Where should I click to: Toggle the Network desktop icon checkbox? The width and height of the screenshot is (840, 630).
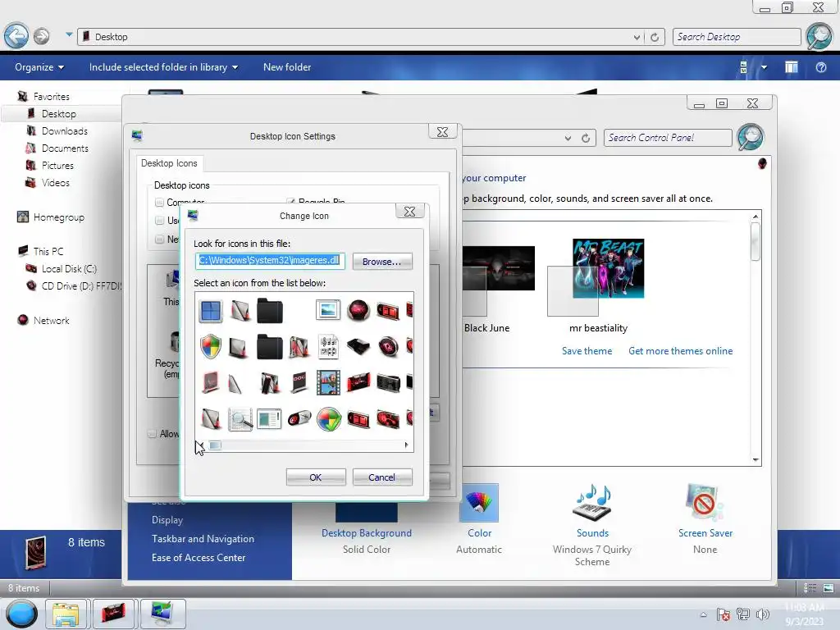[159, 239]
